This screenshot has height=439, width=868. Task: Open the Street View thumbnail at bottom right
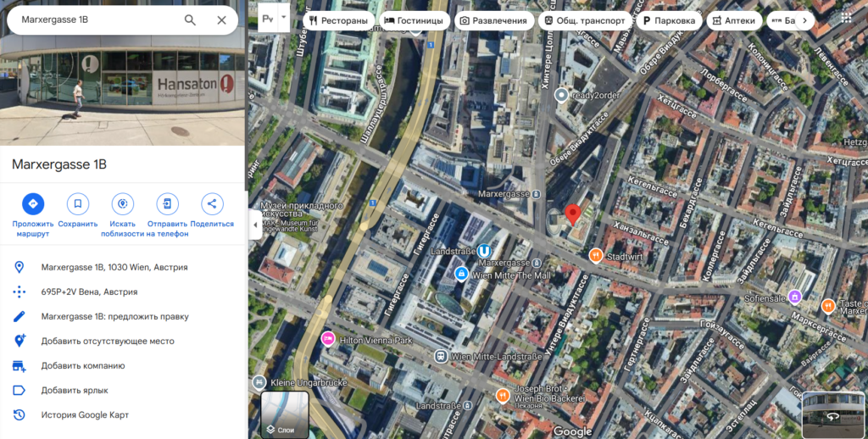(x=833, y=414)
